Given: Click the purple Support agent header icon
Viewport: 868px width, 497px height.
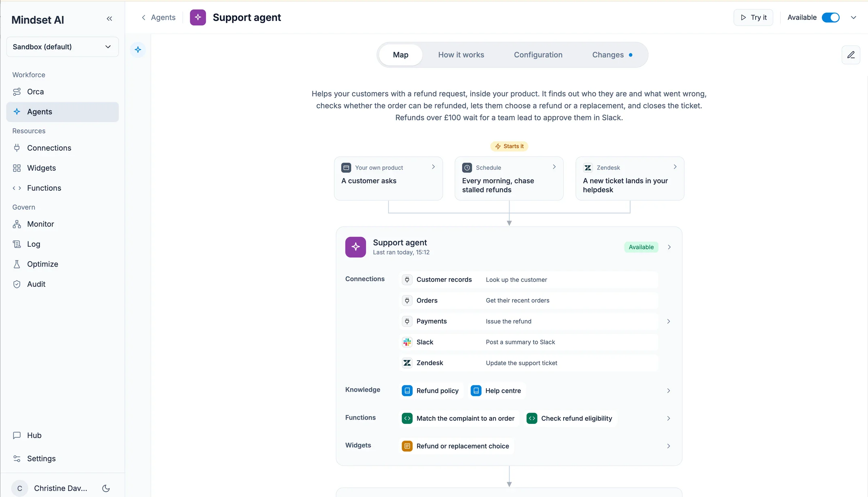Looking at the screenshot, I should tap(198, 17).
